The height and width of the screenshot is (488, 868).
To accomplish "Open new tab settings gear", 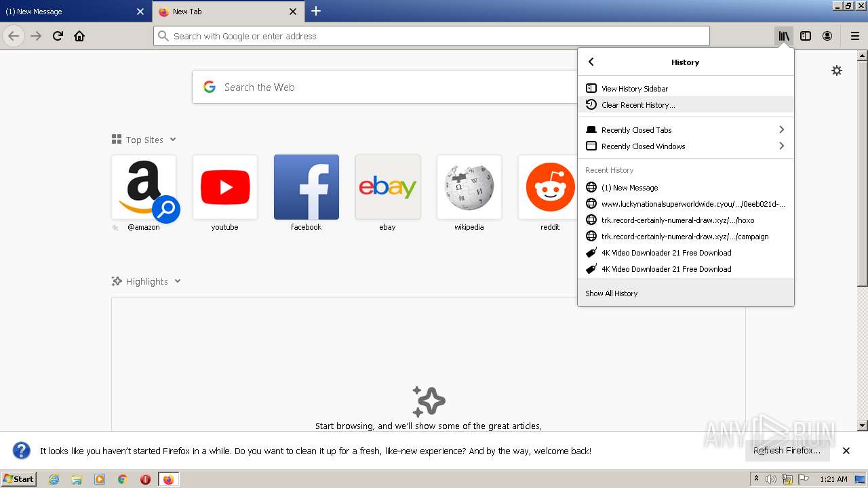I will [x=837, y=70].
